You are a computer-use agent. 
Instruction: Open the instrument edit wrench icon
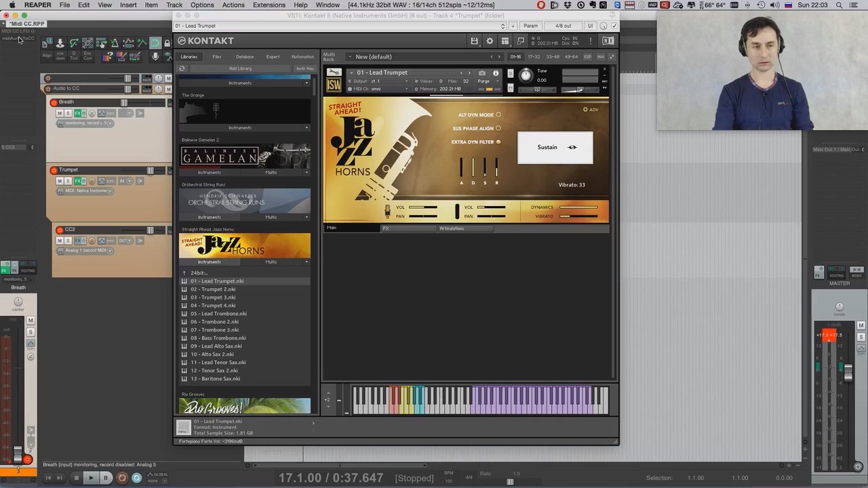click(334, 72)
